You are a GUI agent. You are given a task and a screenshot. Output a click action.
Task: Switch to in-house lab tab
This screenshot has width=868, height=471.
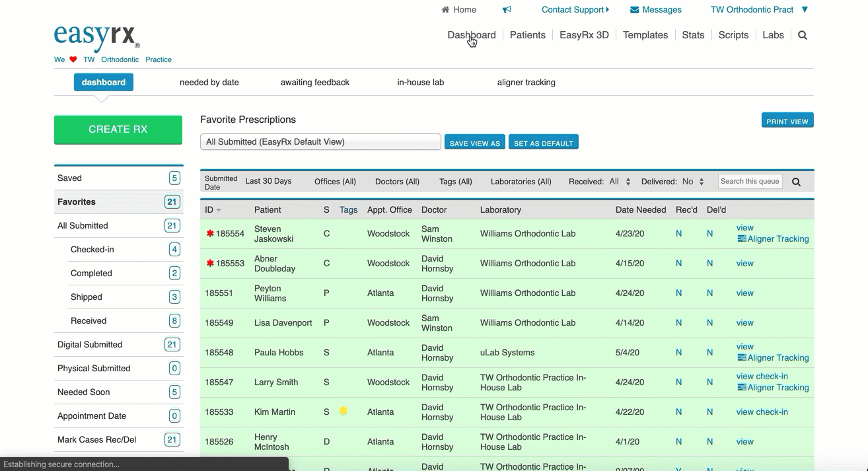[421, 83]
